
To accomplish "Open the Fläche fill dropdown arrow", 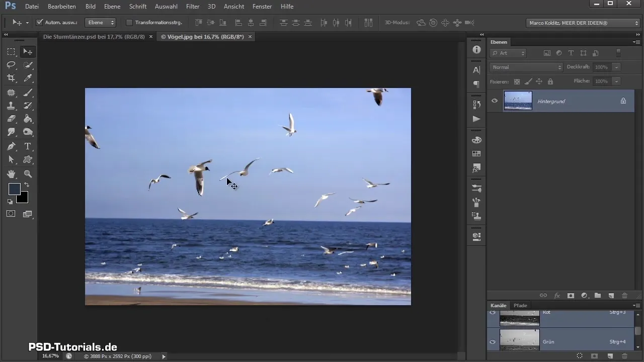I will pos(616,81).
